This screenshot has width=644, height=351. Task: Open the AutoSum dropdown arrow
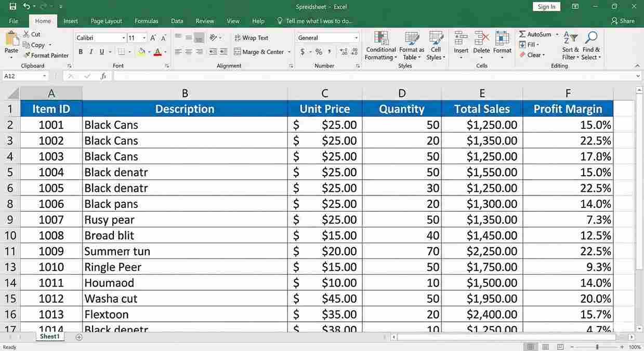pos(557,34)
